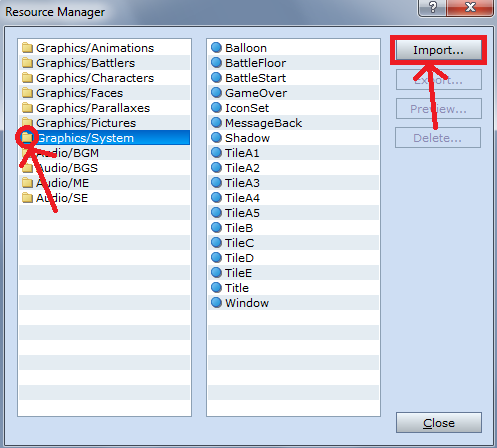Choose the Graphics/Pictures folder

point(104,123)
